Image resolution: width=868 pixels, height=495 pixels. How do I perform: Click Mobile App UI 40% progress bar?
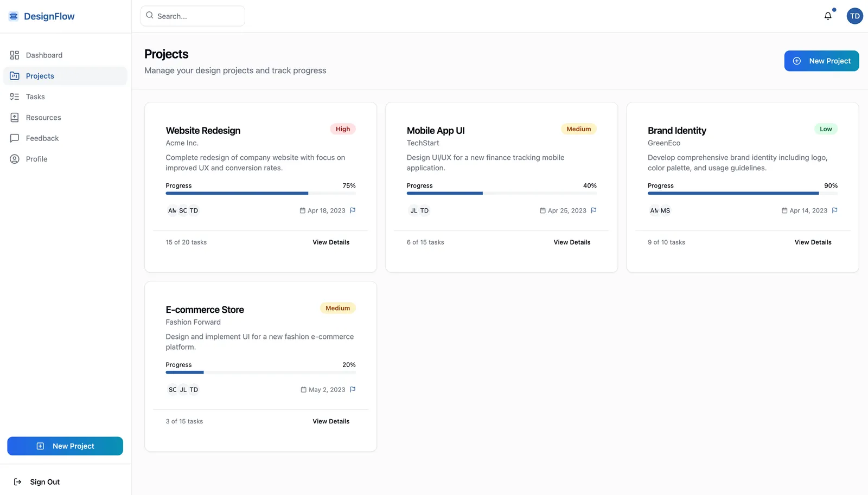502,193
